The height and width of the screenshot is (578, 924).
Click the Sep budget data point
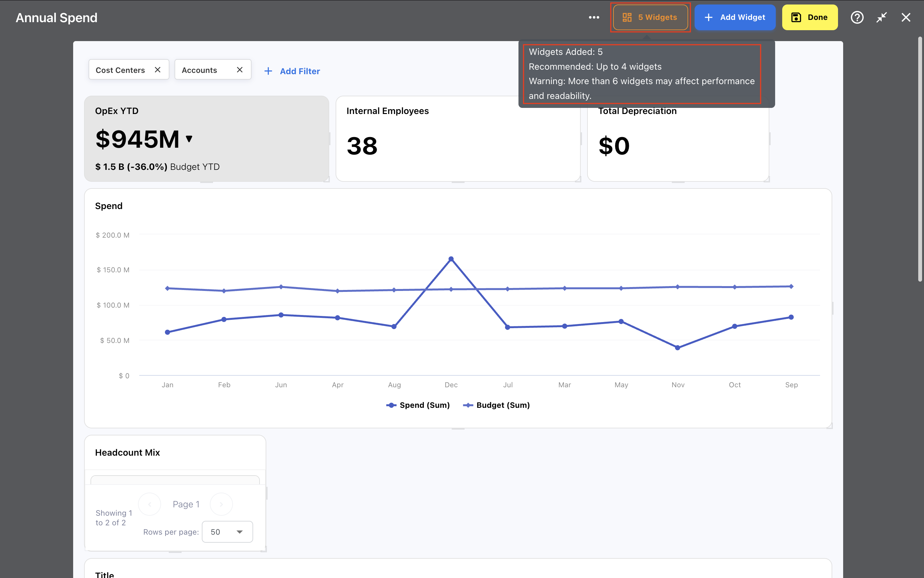tap(791, 286)
